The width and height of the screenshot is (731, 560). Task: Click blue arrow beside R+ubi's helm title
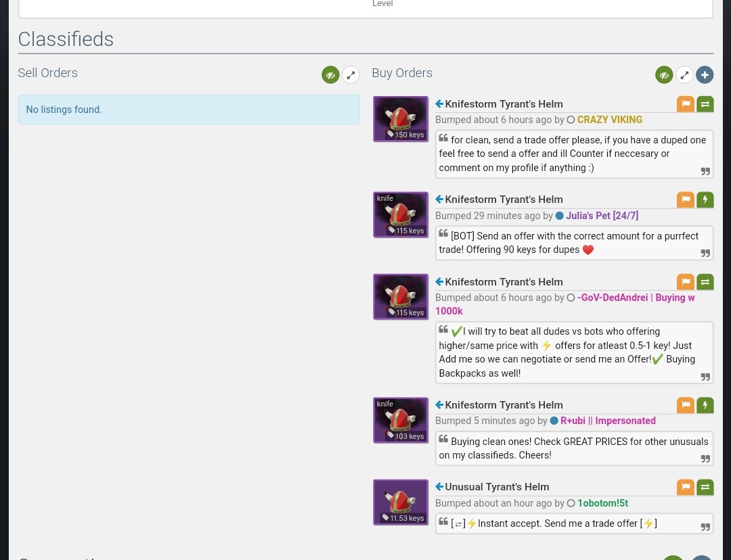click(x=439, y=405)
